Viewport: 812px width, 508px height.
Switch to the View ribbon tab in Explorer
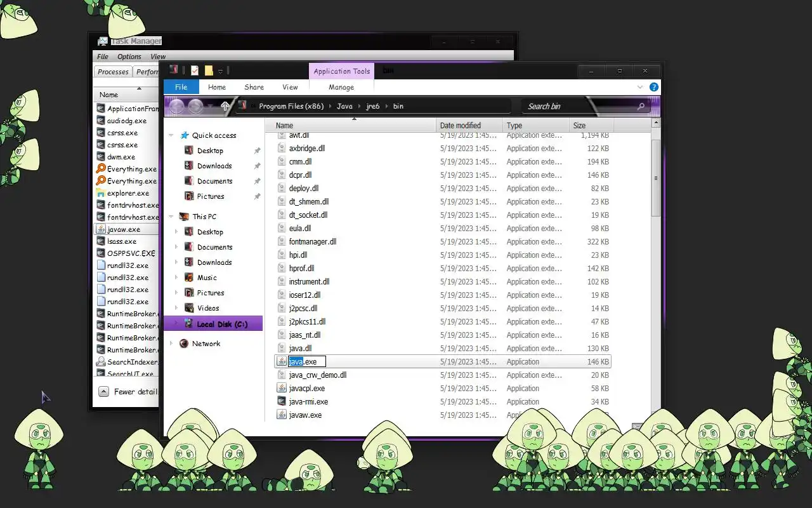tap(290, 87)
